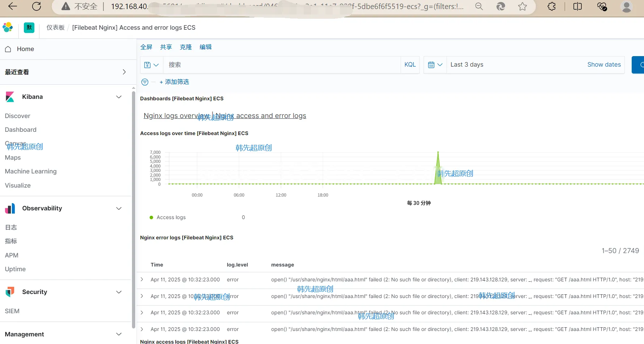Viewport: 644px width, 344px height.
Task: Click the 克隆 clone link
Action: (x=186, y=47)
